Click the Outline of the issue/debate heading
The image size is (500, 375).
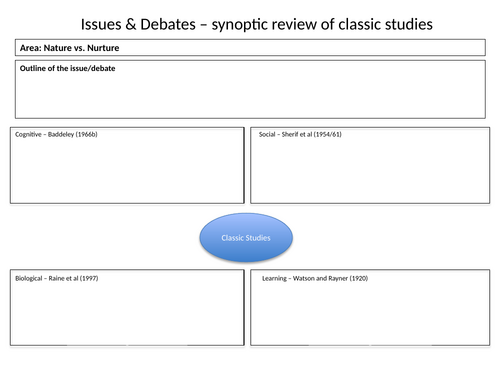67,68
